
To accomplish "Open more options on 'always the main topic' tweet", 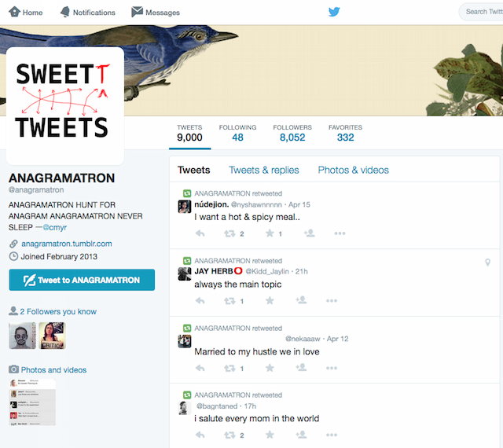I will pyautogui.click(x=340, y=300).
